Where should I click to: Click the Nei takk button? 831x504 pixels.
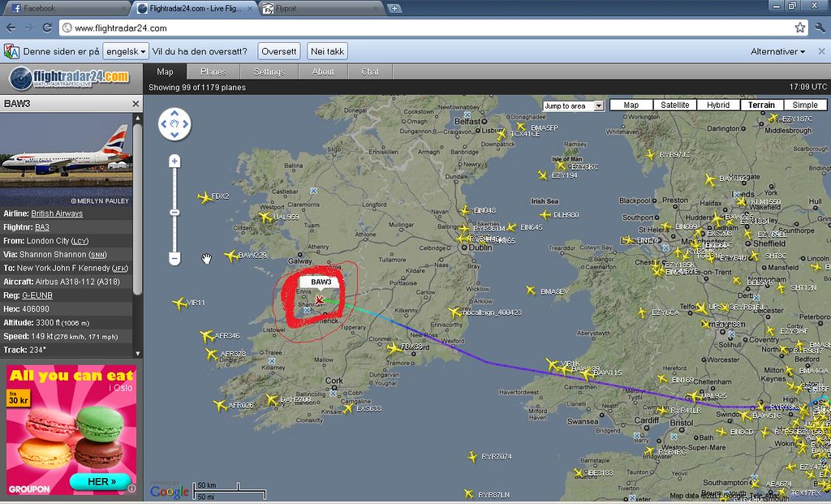pos(327,51)
